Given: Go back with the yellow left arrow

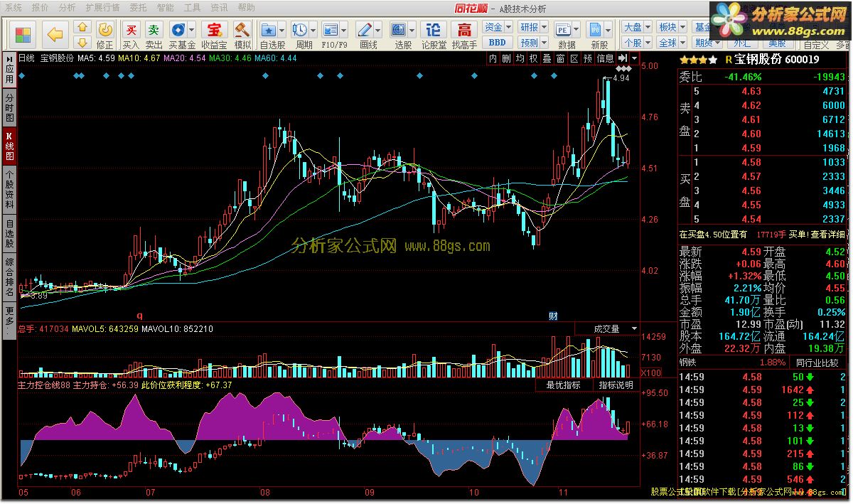Looking at the screenshot, I should [x=55, y=33].
